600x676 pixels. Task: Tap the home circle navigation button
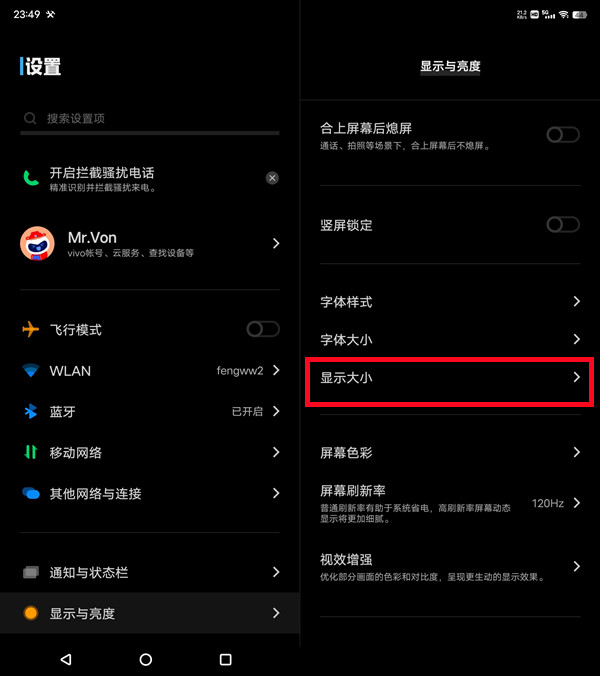pyautogui.click(x=146, y=659)
